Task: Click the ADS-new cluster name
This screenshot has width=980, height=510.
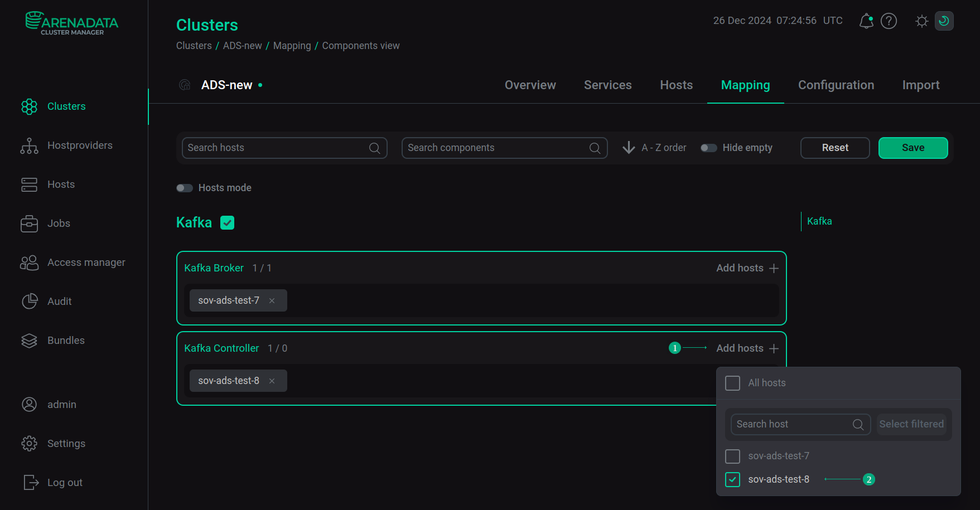Action: pos(227,85)
